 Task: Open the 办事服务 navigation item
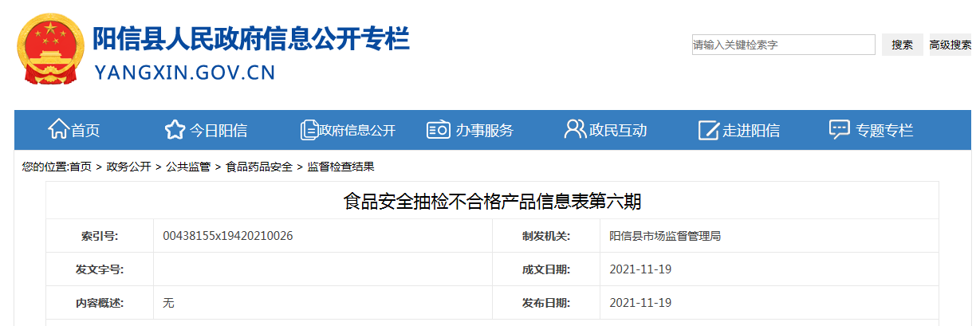click(484, 131)
